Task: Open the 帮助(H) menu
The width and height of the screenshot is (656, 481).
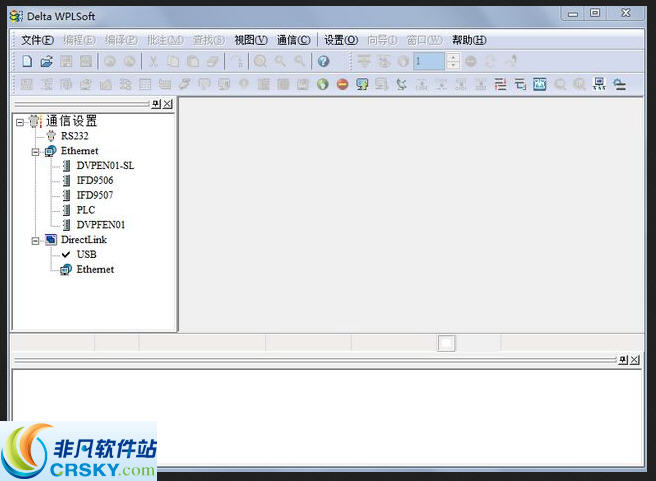Action: coord(469,40)
